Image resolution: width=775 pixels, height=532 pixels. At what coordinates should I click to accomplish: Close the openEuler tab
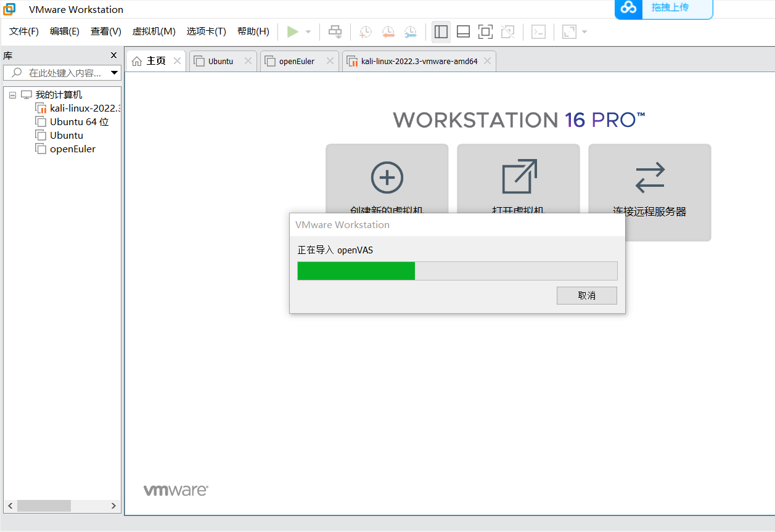pos(330,61)
